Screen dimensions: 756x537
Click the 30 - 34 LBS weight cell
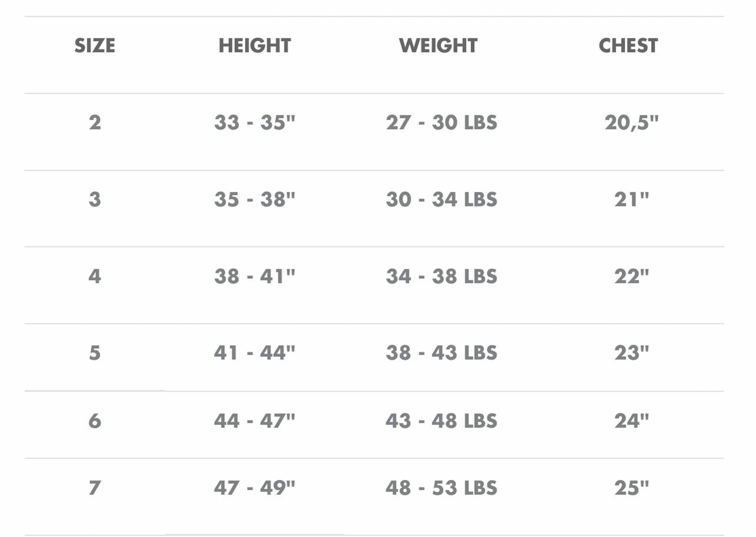[x=442, y=199]
